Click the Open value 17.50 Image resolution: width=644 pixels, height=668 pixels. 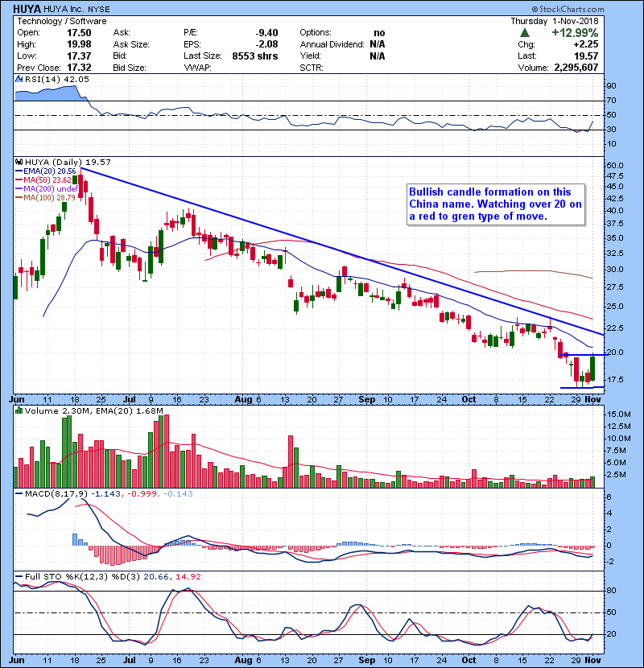click(79, 33)
